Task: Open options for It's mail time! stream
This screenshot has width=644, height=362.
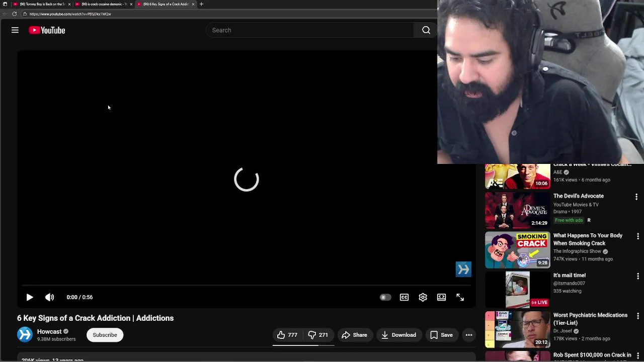Action: click(x=637, y=276)
